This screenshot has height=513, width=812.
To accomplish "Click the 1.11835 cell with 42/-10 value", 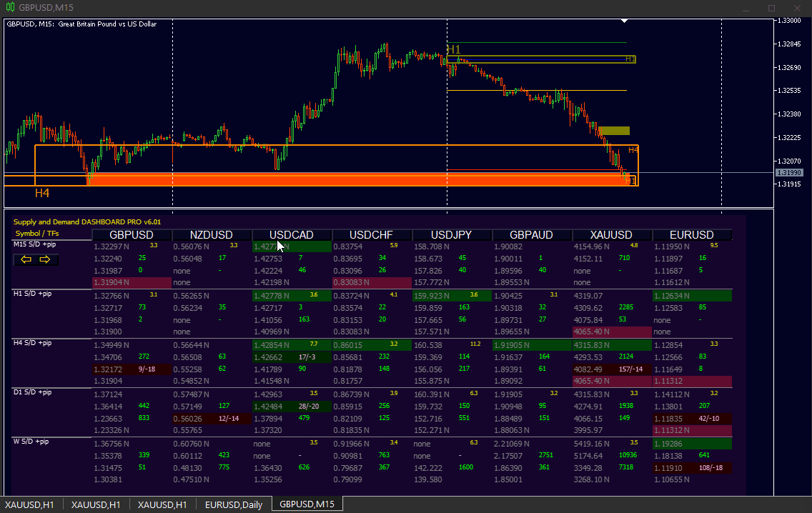I will [x=692, y=419].
